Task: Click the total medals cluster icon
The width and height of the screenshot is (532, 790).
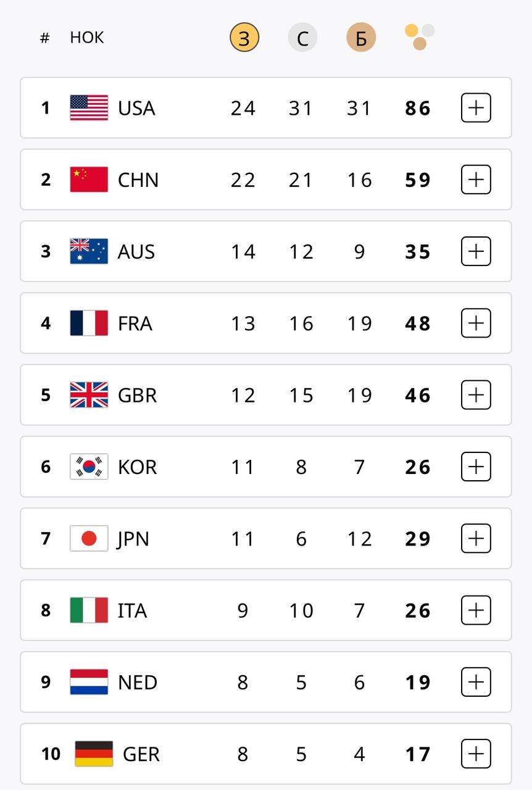Action: pos(420,36)
